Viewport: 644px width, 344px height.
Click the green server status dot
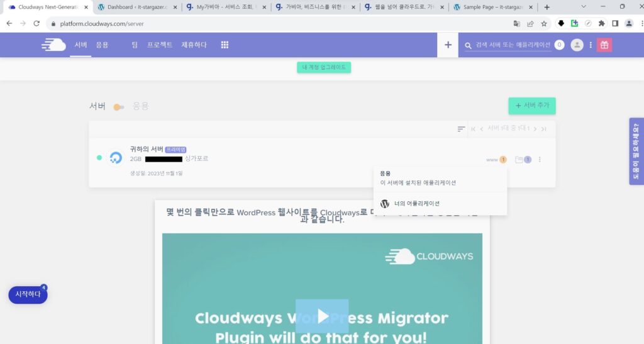(x=99, y=158)
